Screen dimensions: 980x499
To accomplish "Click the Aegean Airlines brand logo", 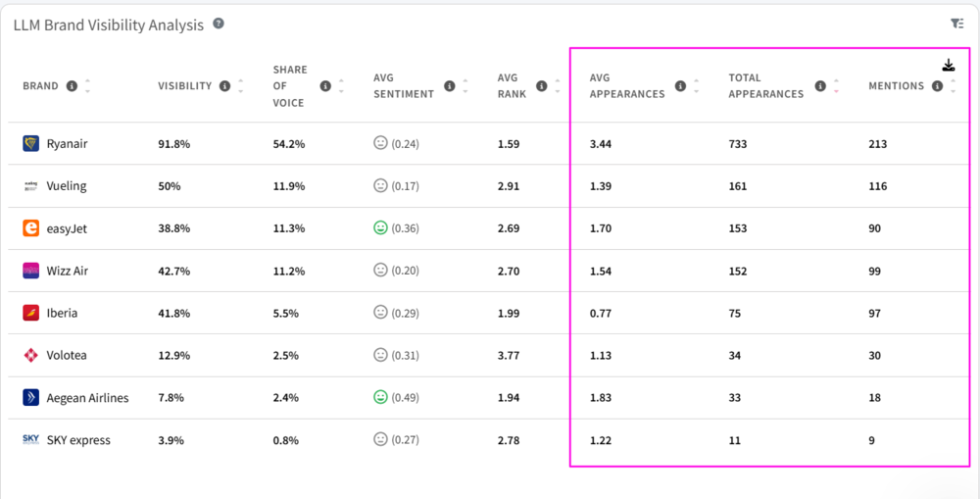I will point(30,397).
